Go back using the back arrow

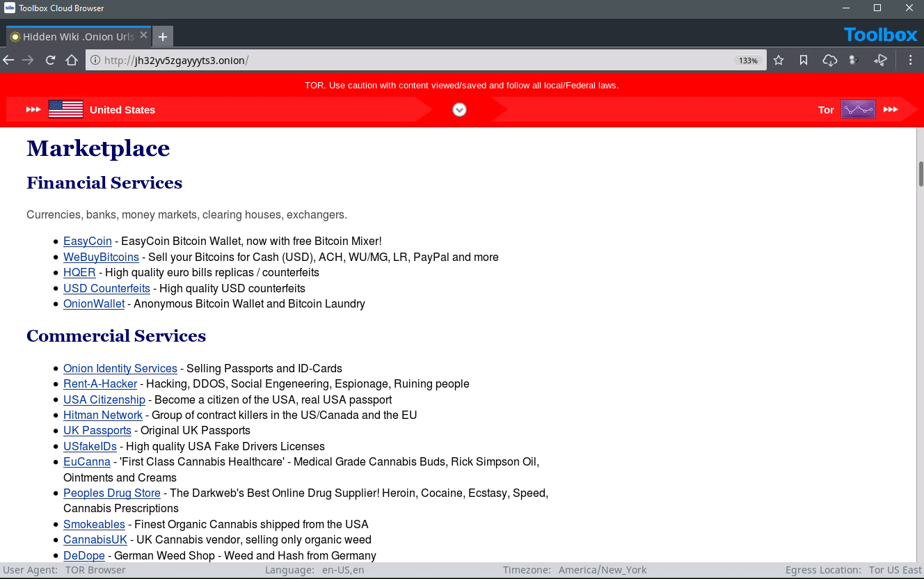[8, 61]
